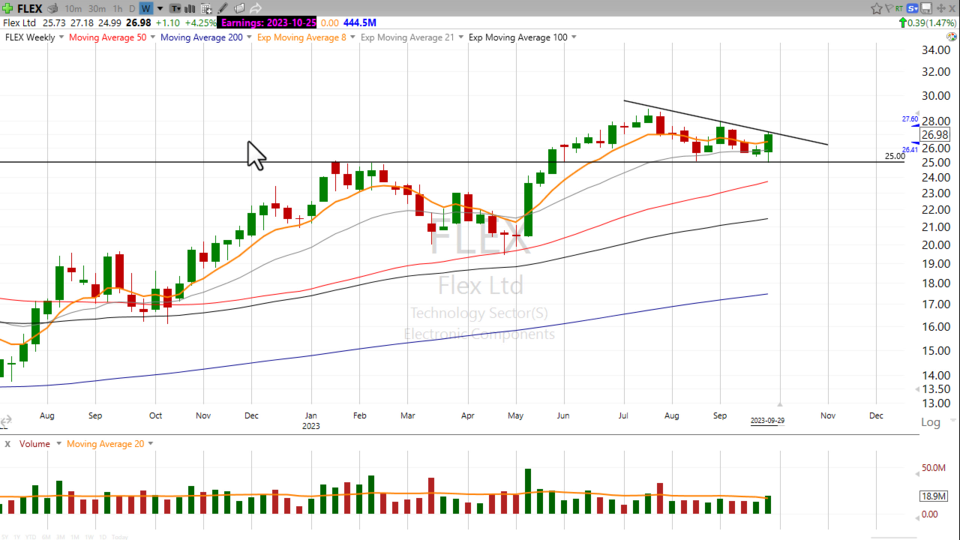The image size is (960, 540).
Task: Click the 2023-09-29 date marker
Action: coord(767,421)
